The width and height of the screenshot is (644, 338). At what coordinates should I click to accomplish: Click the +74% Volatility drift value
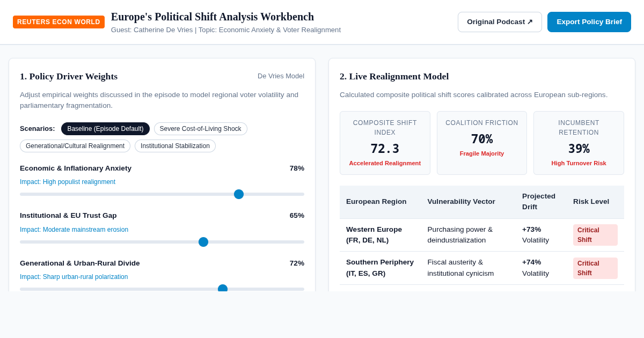click(536, 268)
